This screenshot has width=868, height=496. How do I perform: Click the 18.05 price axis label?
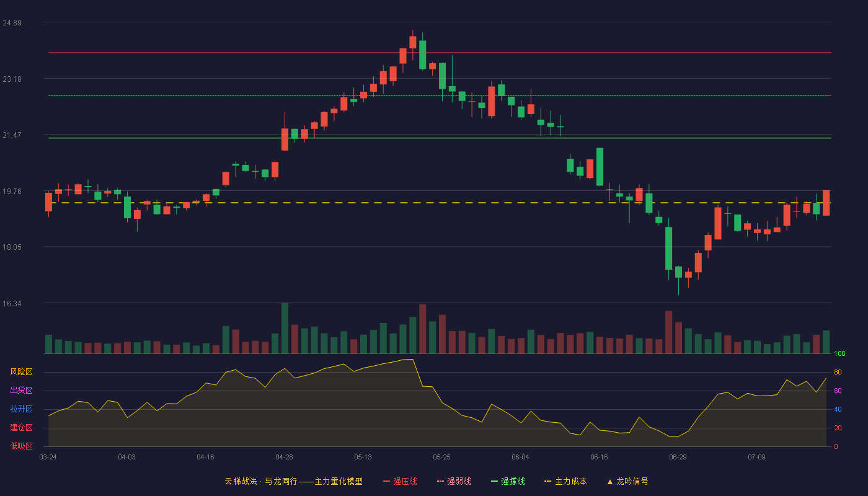12,247
